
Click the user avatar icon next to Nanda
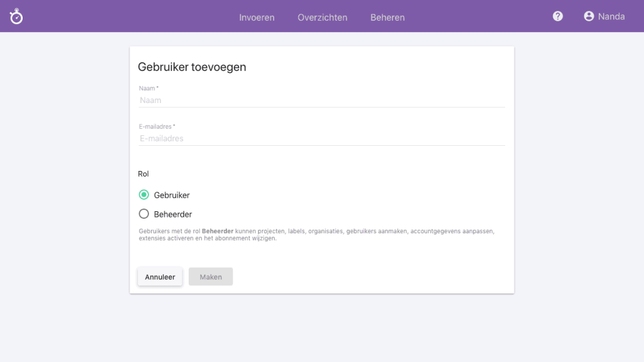(x=588, y=16)
